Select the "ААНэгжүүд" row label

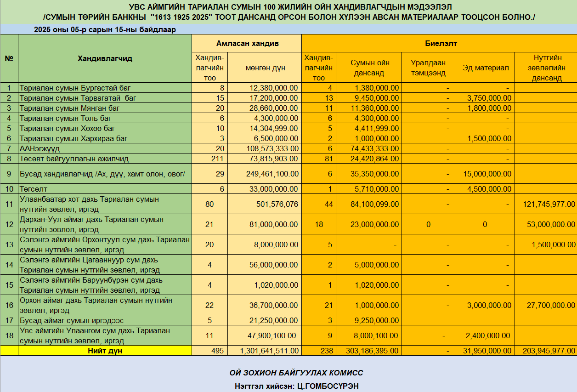tap(105, 148)
